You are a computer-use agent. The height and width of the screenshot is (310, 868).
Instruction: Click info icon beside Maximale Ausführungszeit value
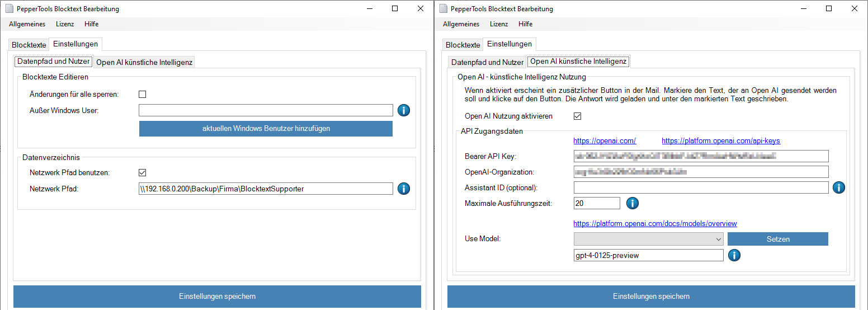632,203
